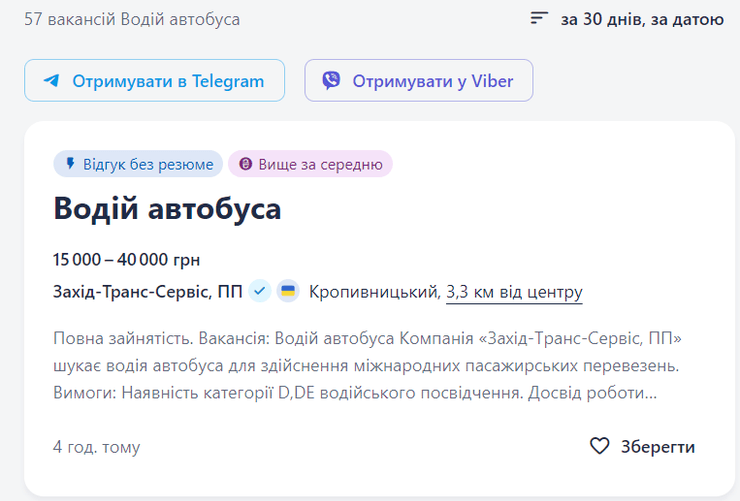The image size is (740, 501).
Task: Click the Viber logo icon
Action: point(331,81)
